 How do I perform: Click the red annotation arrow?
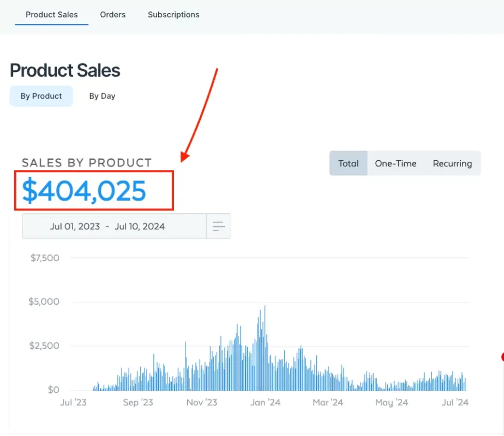(200, 114)
